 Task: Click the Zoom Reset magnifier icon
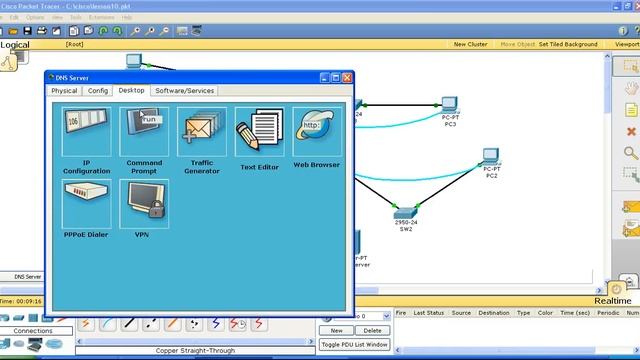point(150,31)
